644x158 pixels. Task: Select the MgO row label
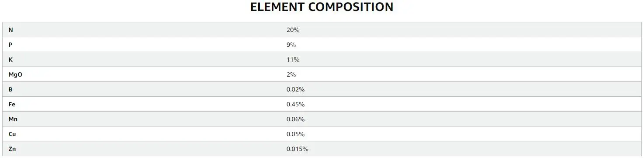coord(15,74)
